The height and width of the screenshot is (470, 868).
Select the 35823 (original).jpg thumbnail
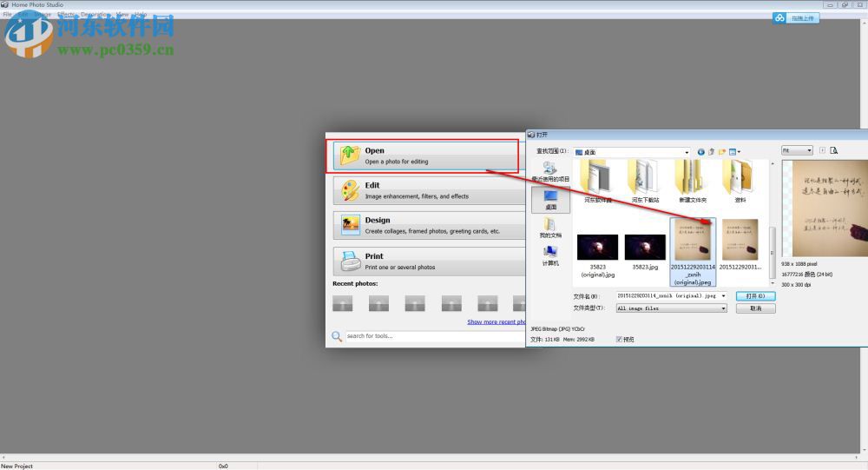pyautogui.click(x=597, y=248)
